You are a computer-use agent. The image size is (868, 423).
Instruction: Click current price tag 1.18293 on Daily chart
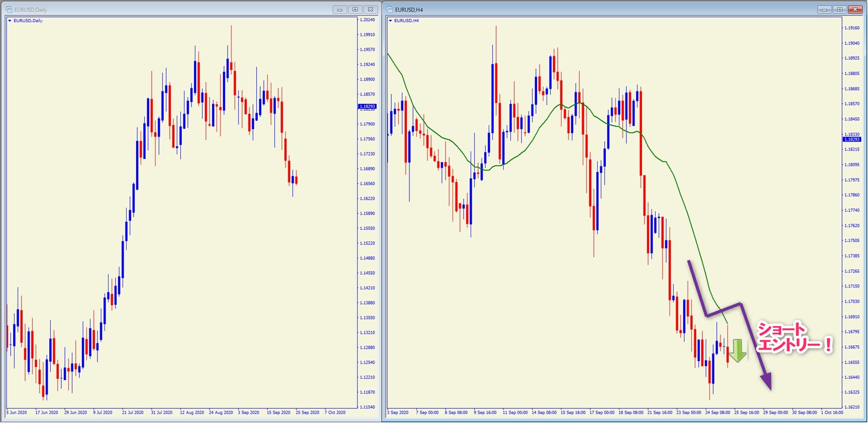click(367, 106)
